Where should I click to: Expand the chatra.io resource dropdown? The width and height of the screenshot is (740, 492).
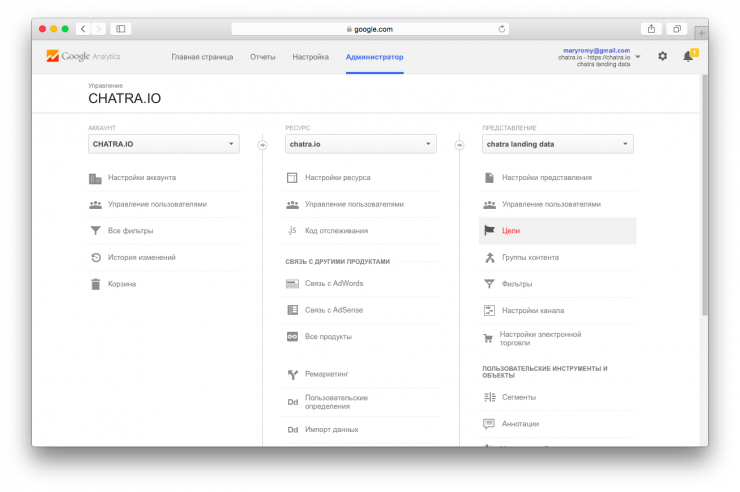coord(361,144)
